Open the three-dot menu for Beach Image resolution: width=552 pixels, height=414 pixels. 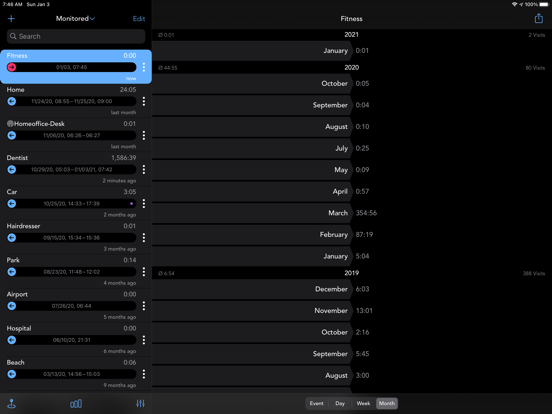coord(144,374)
